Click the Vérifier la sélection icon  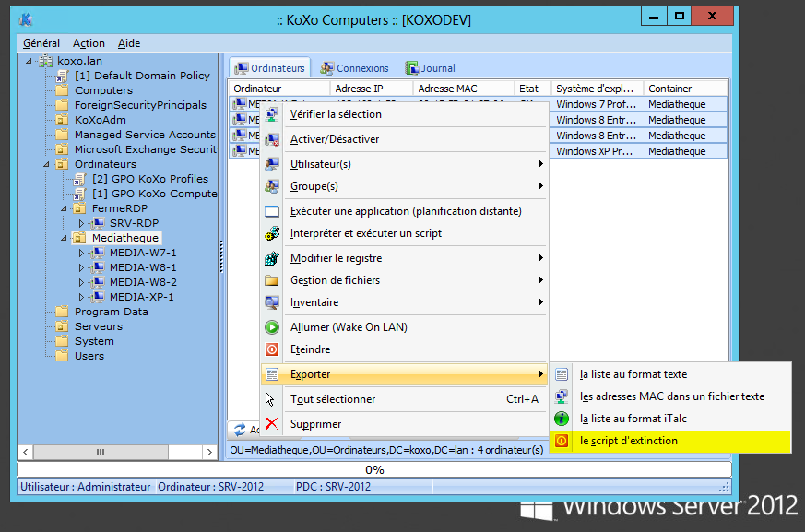click(272, 114)
